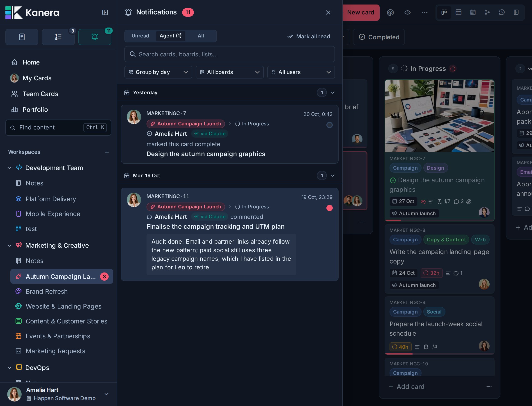Toggle completion check on Design autumn campaign graphics card
532x406 pixels.
tap(393, 180)
